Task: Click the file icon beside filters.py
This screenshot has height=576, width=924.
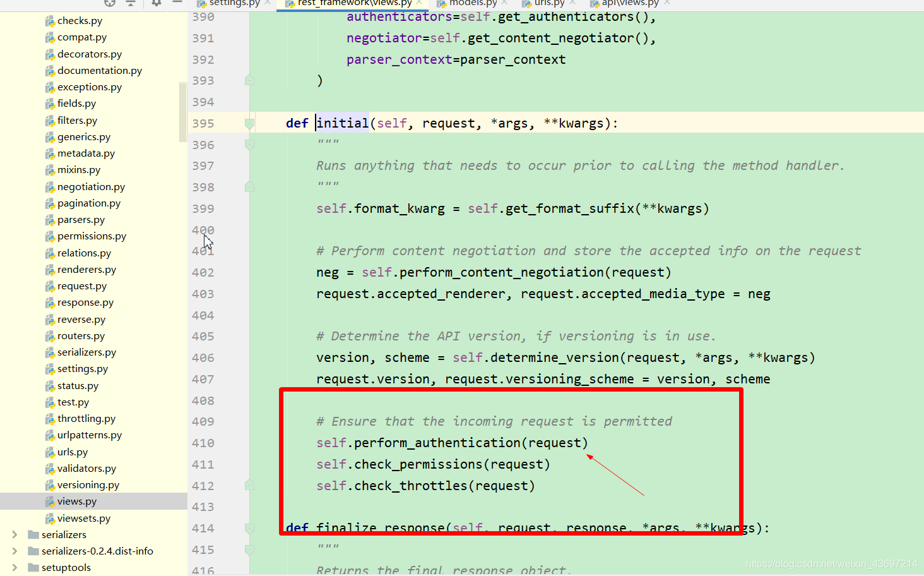Action: [50, 121]
